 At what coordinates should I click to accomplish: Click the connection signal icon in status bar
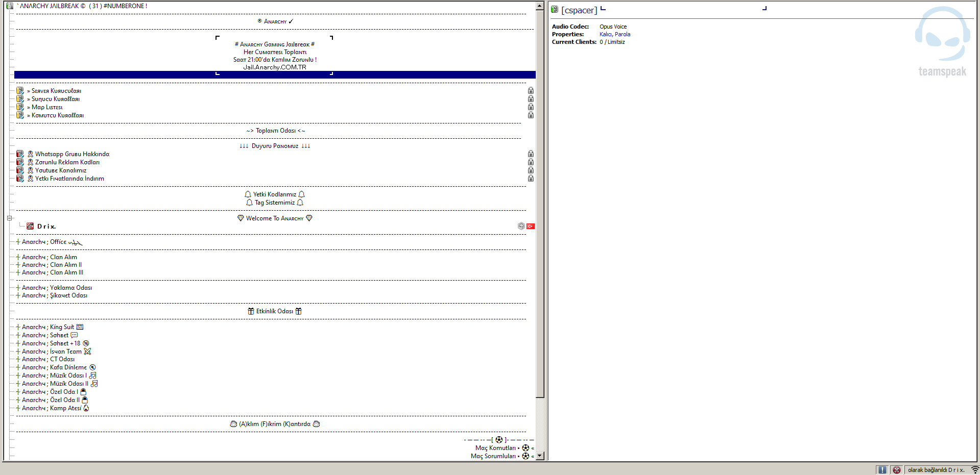tap(975, 470)
